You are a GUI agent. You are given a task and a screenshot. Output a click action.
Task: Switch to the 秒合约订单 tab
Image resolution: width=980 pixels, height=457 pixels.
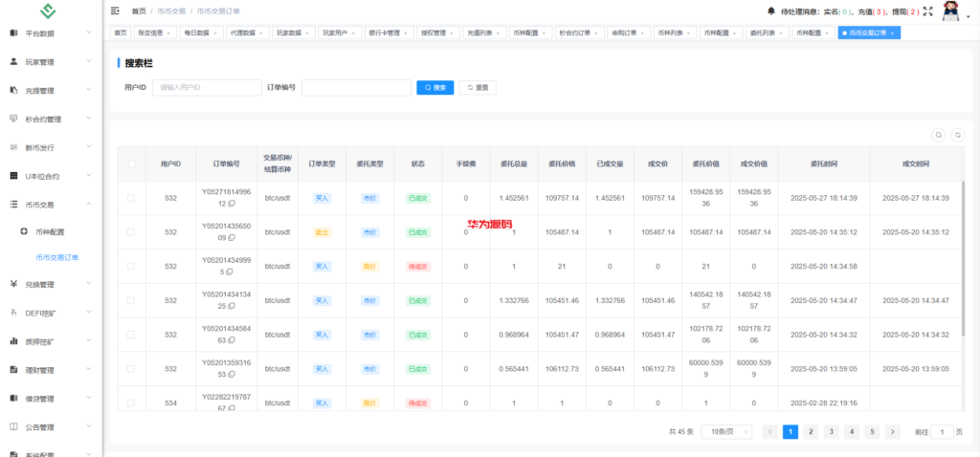pos(579,33)
